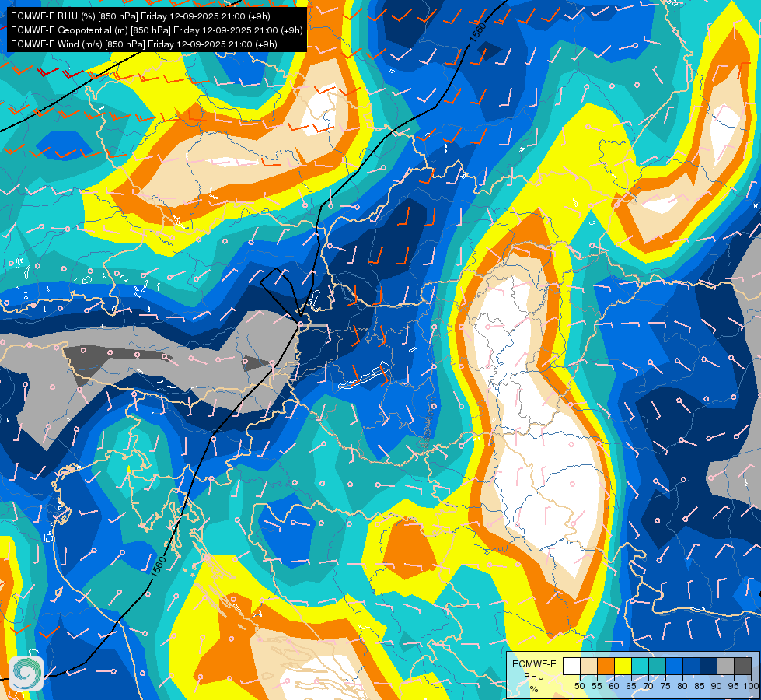Click the swirl logo icon

click(26, 674)
